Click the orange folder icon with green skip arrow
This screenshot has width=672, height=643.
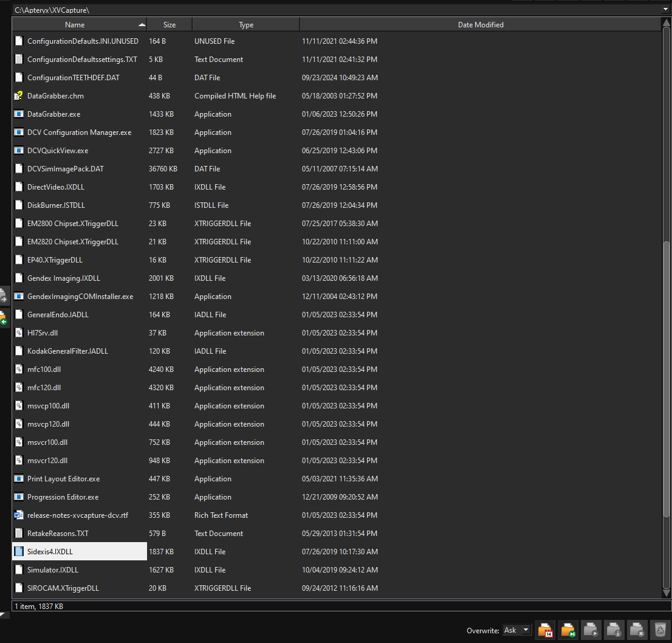coord(568,630)
